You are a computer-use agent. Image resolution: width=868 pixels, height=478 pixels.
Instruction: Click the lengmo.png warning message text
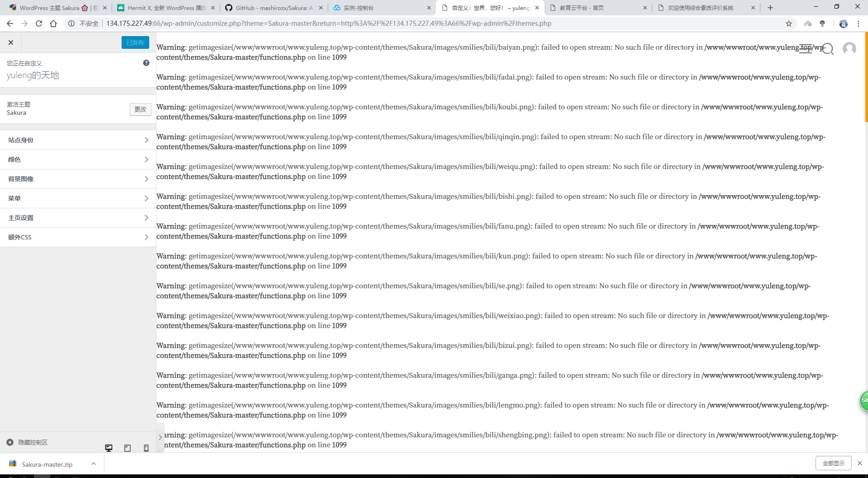pyautogui.click(x=493, y=410)
